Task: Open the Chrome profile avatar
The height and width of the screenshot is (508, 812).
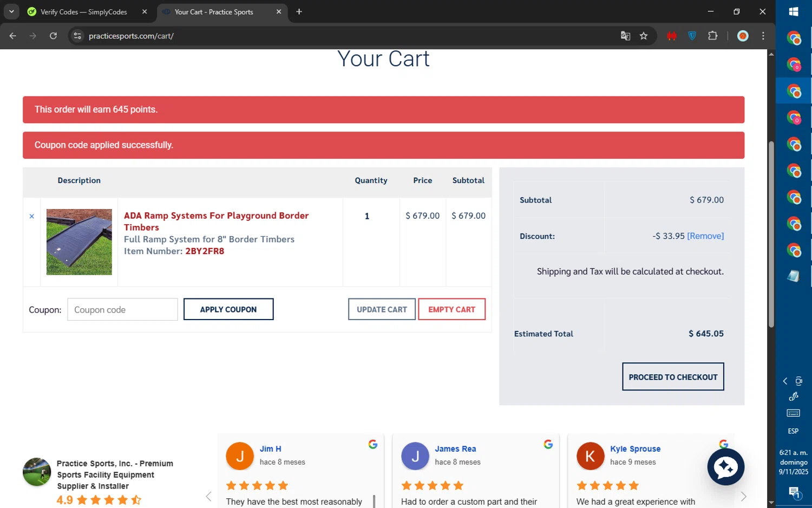Action: (x=743, y=36)
